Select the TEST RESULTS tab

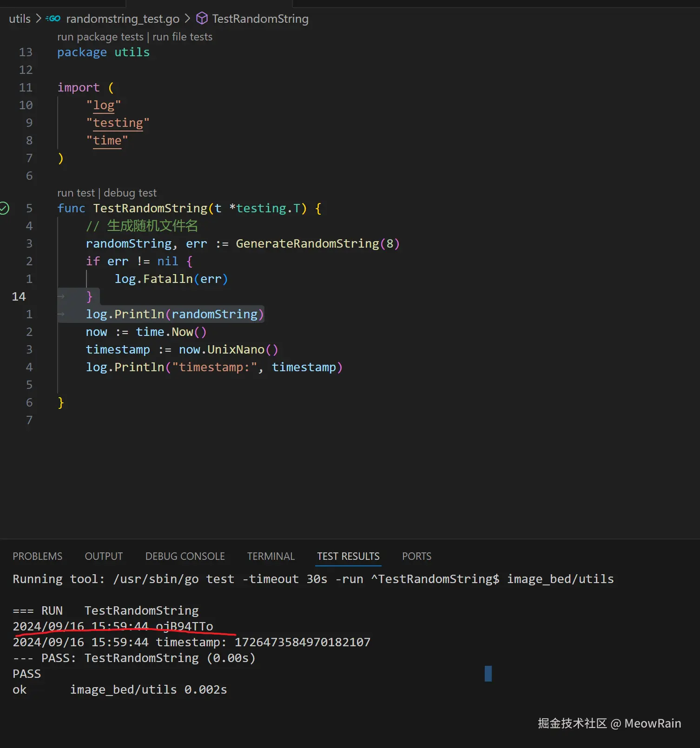click(348, 556)
